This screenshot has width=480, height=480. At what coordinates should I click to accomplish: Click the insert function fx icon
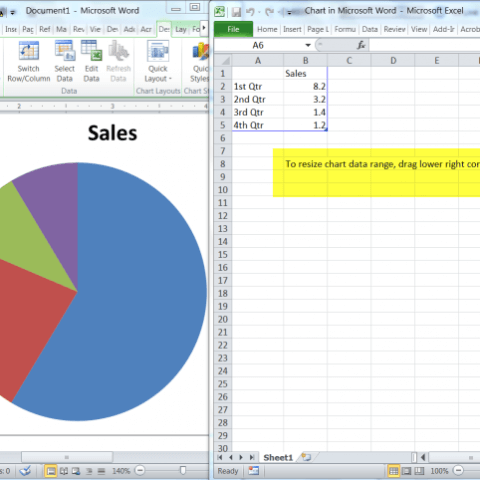(x=361, y=45)
